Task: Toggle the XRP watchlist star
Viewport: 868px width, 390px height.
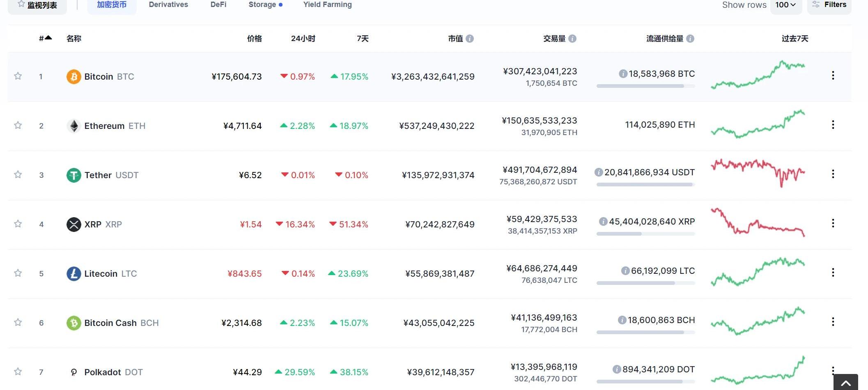Action: click(x=18, y=224)
